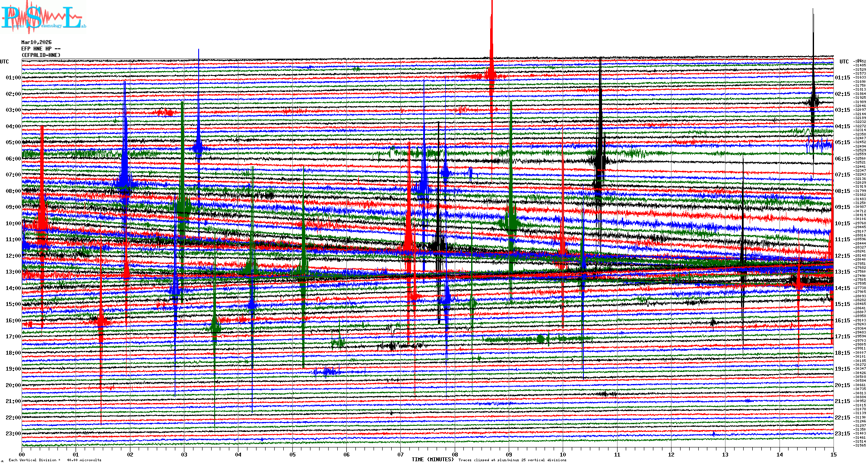The width and height of the screenshot is (868, 466).
Task: Select the 23:00 hour label on left
Action: click(13, 434)
